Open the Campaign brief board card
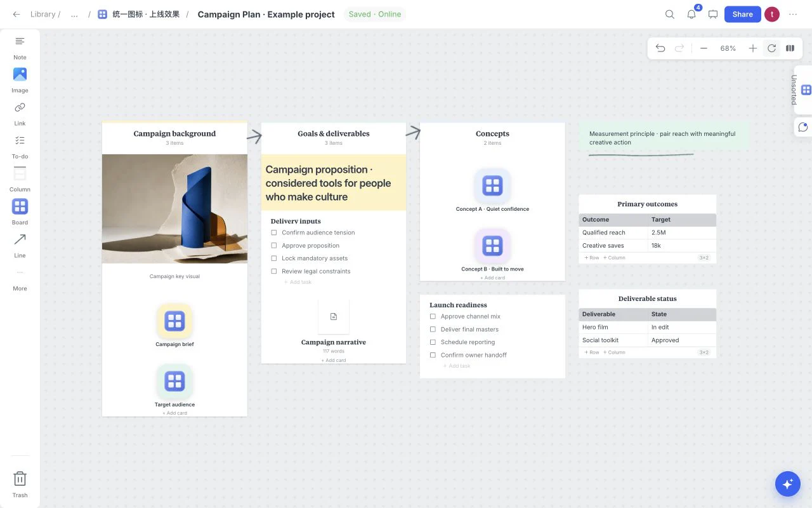Viewport: 812px width, 508px height. click(x=174, y=321)
